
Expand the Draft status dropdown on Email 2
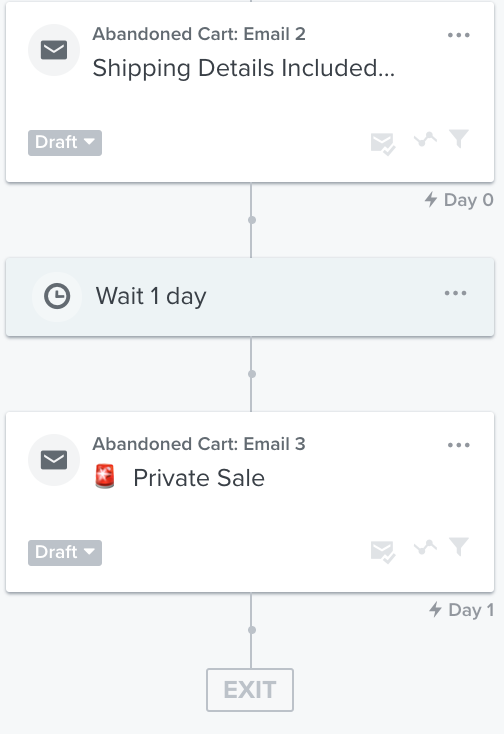[x=65, y=142]
